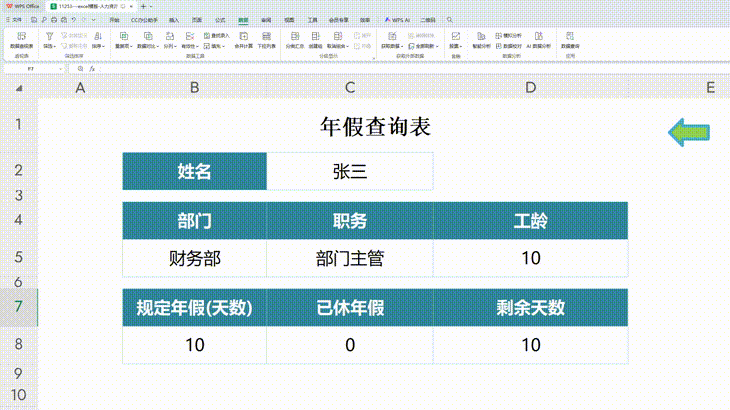Refresh all data (全部刷新)
The image size is (730, 410).
click(422, 46)
